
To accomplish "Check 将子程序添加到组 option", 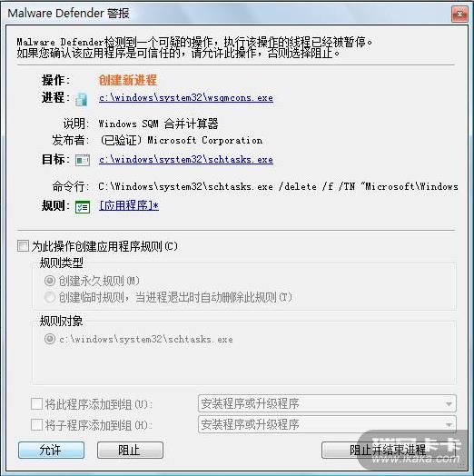I will (x=36, y=425).
